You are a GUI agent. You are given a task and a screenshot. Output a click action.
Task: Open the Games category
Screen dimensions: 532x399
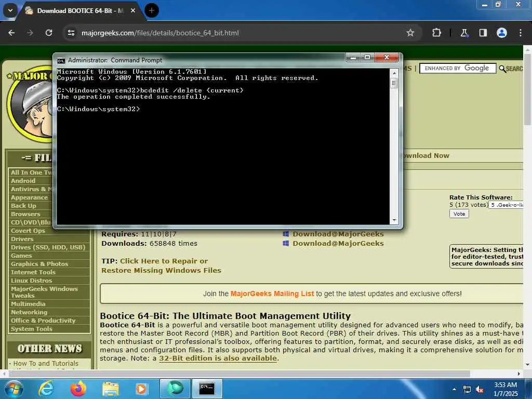21,256
